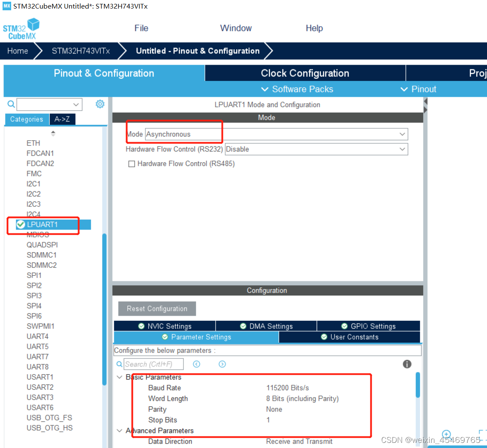
Task: Expand the Pinout menu
Action: tap(418, 90)
